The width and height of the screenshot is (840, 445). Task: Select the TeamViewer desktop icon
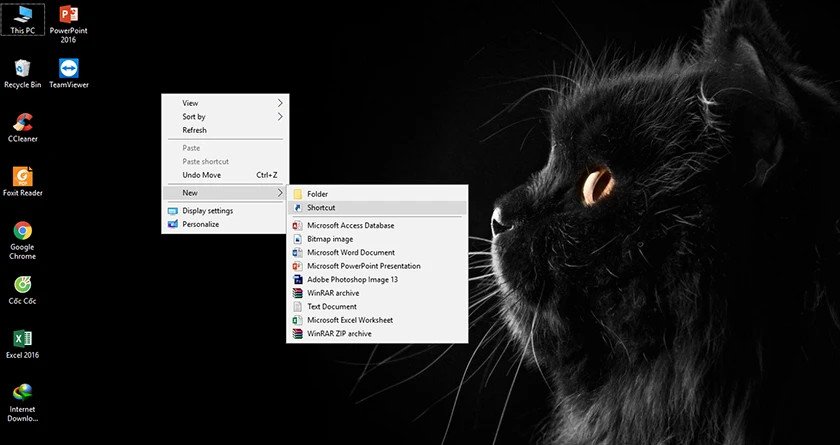[69, 70]
